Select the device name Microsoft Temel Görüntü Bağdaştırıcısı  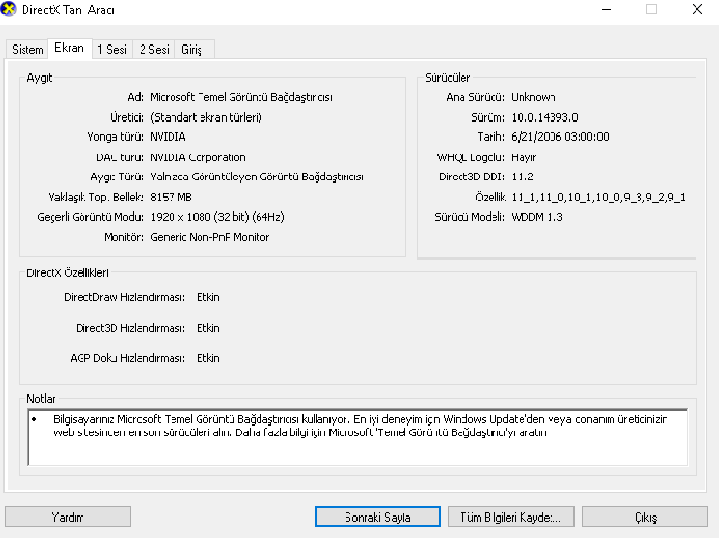241,97
